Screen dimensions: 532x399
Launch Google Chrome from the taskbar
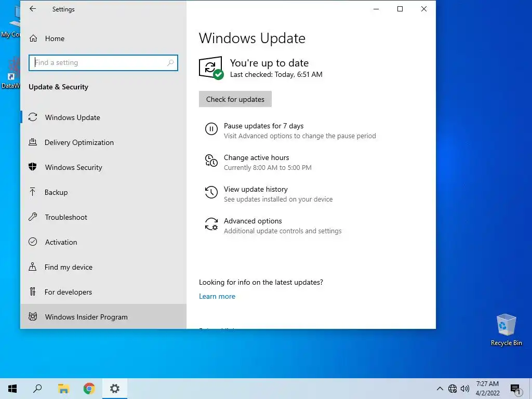coord(89,389)
